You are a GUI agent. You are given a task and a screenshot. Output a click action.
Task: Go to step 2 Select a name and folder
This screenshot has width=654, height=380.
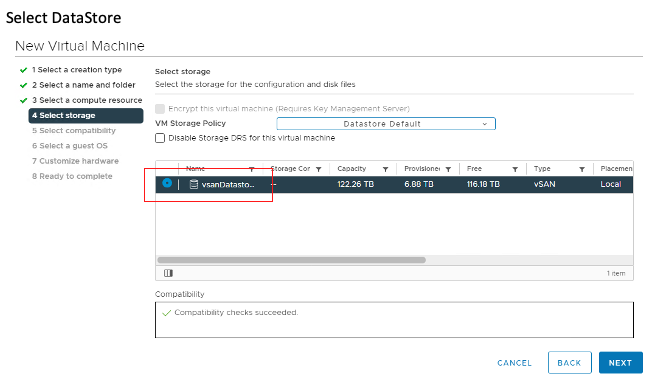pos(83,85)
